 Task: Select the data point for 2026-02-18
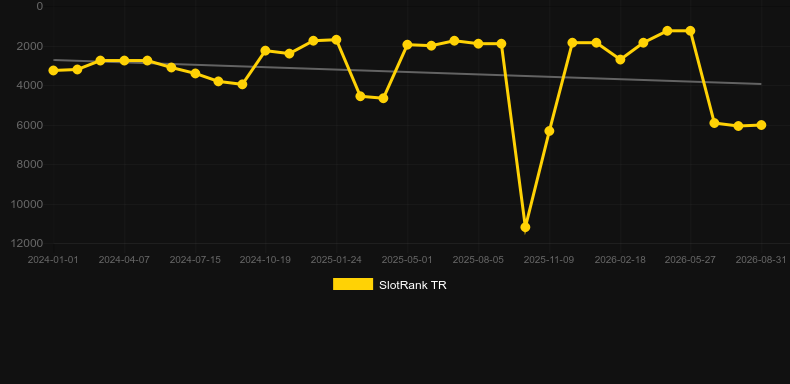[620, 59]
